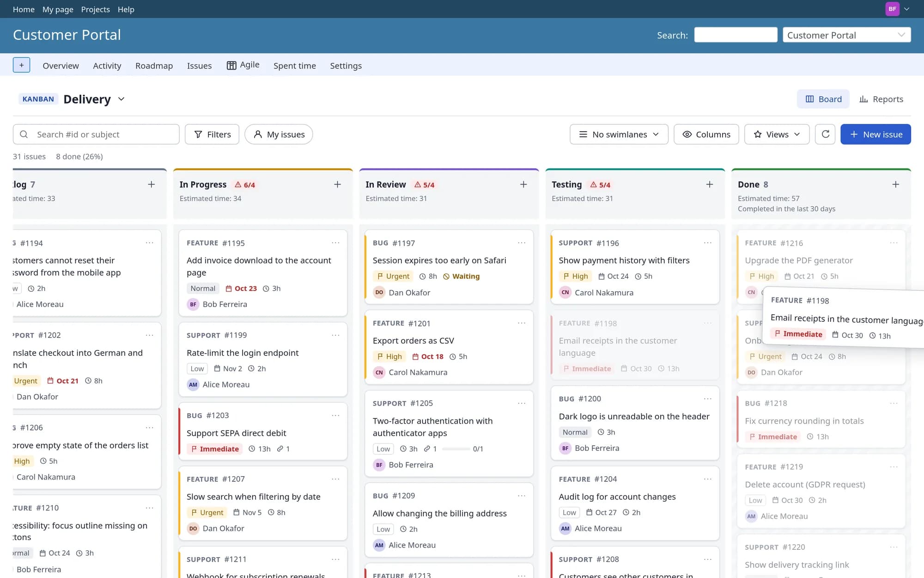Click the plus button beside Overview tab

[x=21, y=65]
